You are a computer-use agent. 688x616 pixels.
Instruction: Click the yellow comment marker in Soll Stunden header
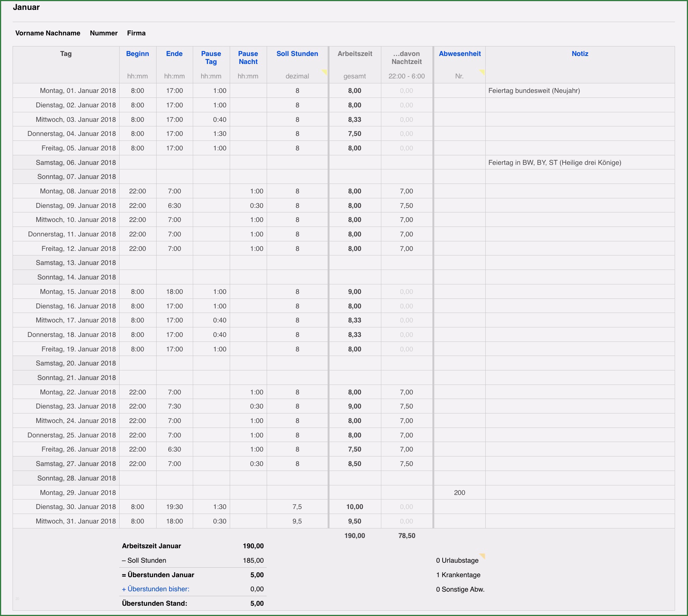point(325,72)
